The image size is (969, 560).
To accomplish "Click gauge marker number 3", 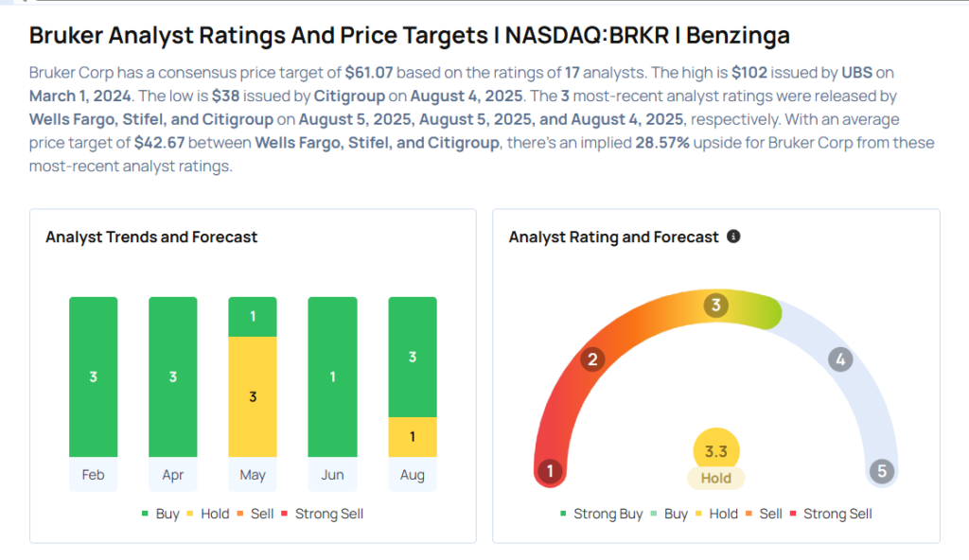I will pos(716,306).
